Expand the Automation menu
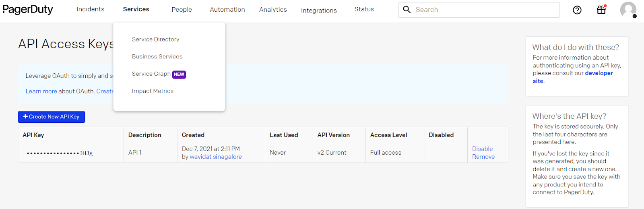644x209 pixels. [227, 10]
